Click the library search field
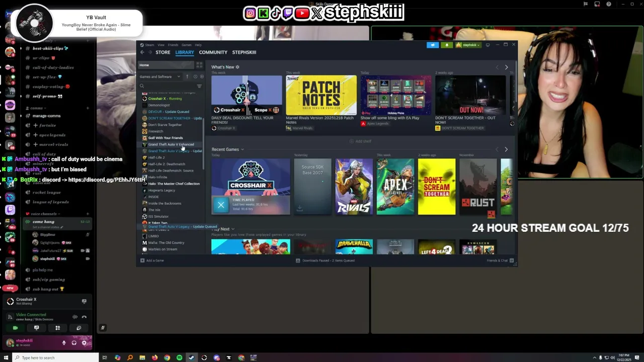 point(169,86)
